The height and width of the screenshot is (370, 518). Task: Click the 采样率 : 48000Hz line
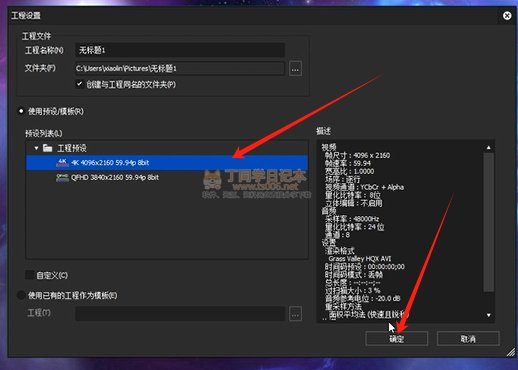(x=352, y=219)
